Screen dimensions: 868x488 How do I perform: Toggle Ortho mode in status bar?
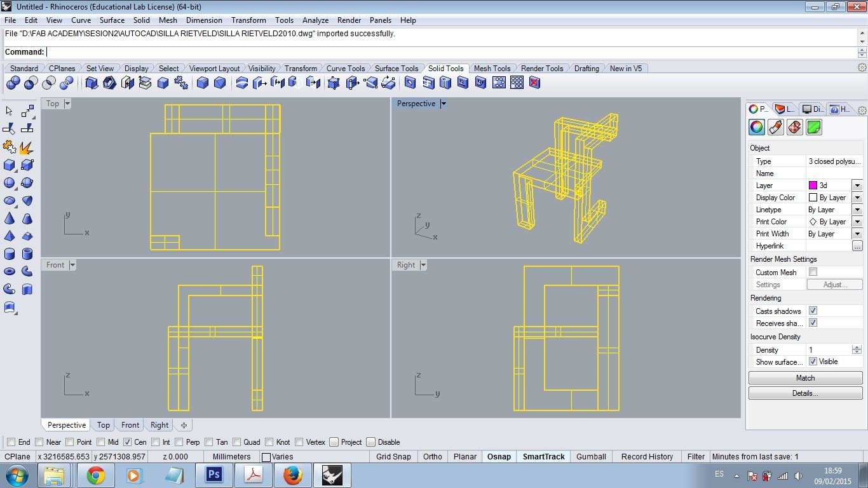(x=433, y=456)
